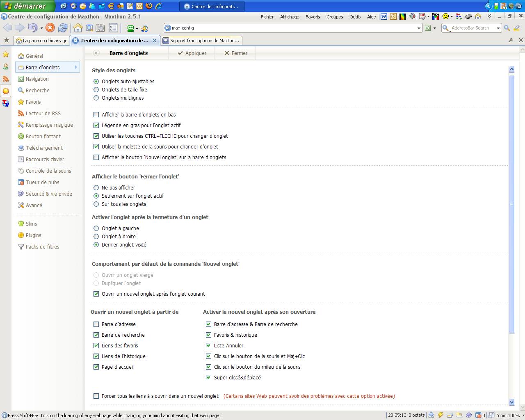Click the collapse arrow beside Barre d'onglets title
Screen dimensions: 525x420
96,53
